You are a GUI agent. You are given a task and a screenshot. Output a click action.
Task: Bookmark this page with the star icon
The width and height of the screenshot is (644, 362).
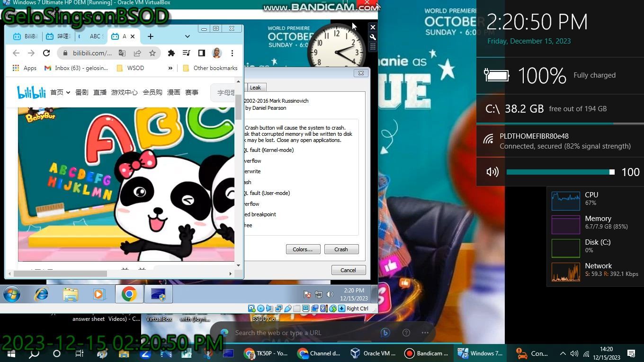pyautogui.click(x=152, y=53)
